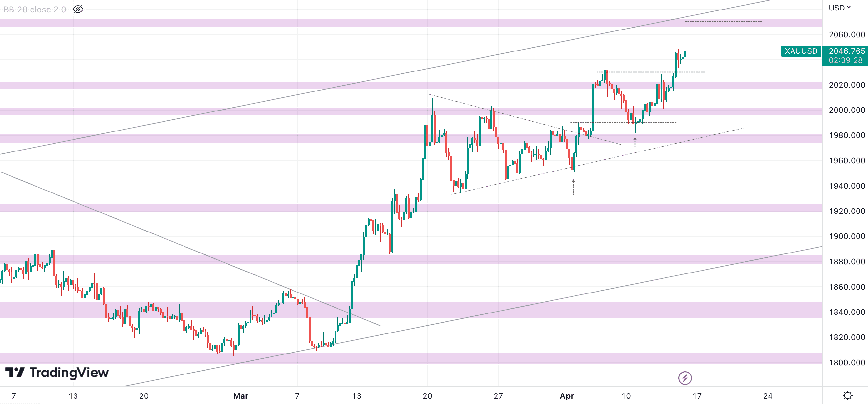The width and height of the screenshot is (868, 404).
Task: Click the 1860.000 price axis label
Action: pyautogui.click(x=847, y=287)
